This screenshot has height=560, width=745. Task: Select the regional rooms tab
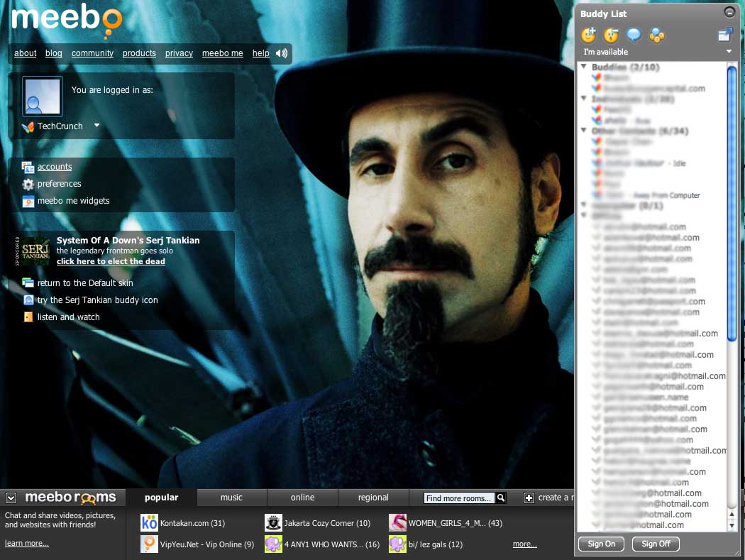[373, 498]
